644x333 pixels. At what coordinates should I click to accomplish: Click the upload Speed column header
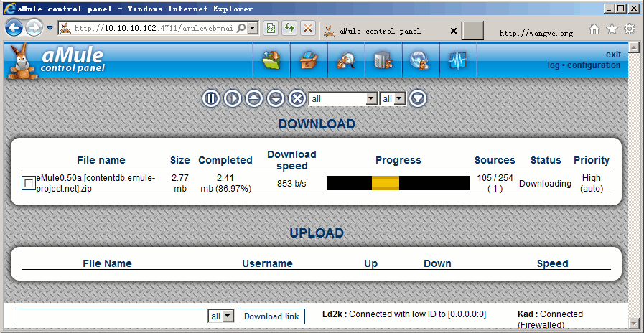[x=552, y=263]
